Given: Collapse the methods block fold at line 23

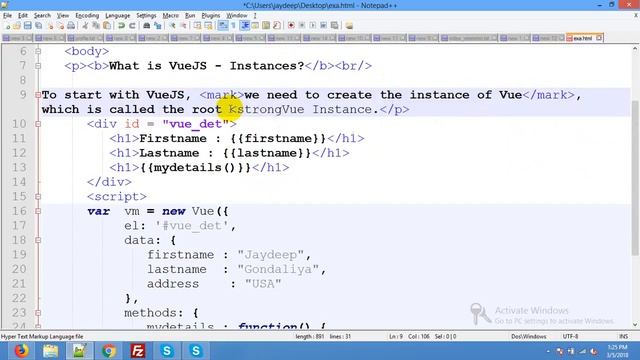Looking at the screenshot, I should click(x=38, y=313).
